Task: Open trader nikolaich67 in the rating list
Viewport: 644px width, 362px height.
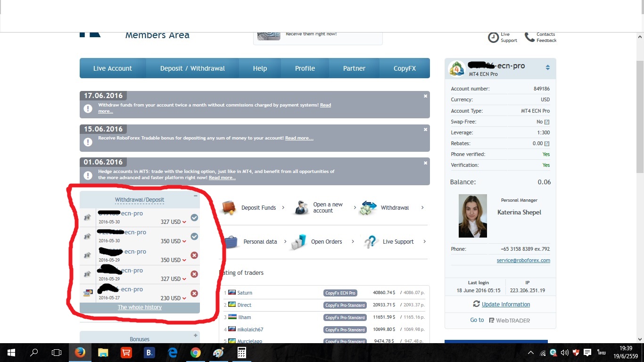Action: [250, 329]
